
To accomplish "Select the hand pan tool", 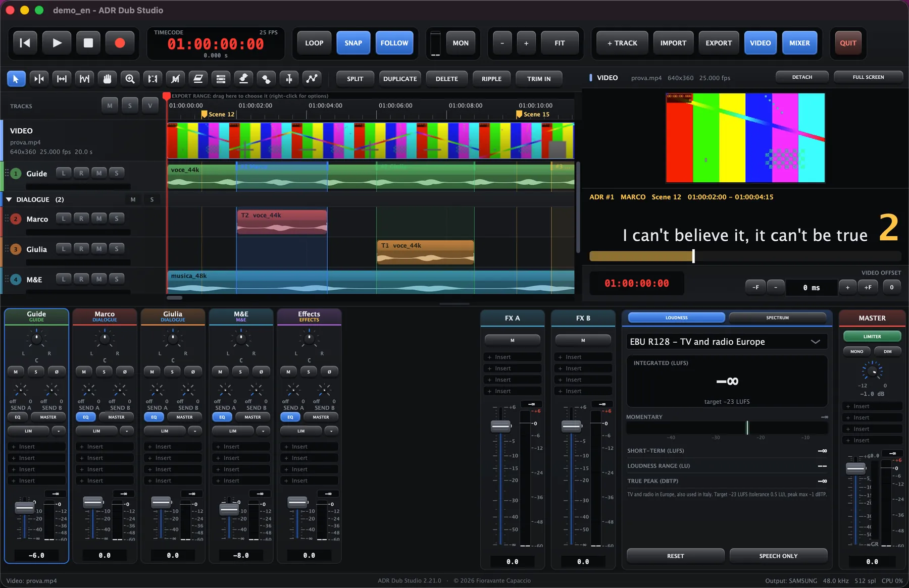I will 107,79.
